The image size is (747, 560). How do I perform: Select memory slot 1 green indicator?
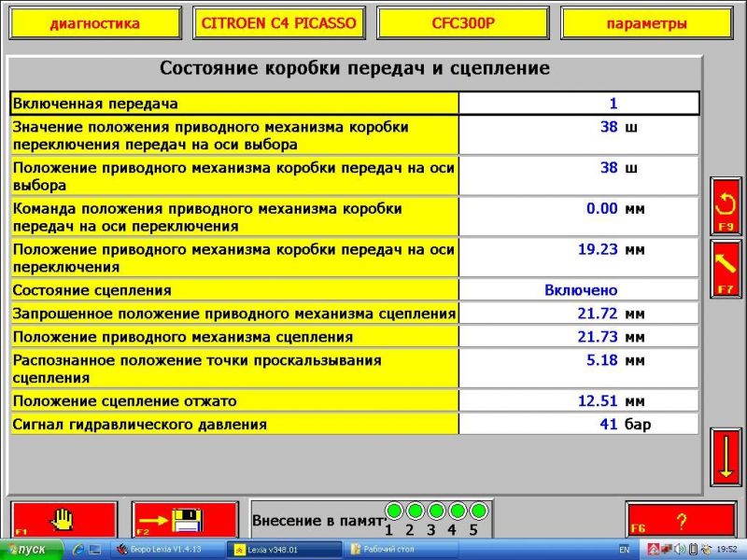394,511
